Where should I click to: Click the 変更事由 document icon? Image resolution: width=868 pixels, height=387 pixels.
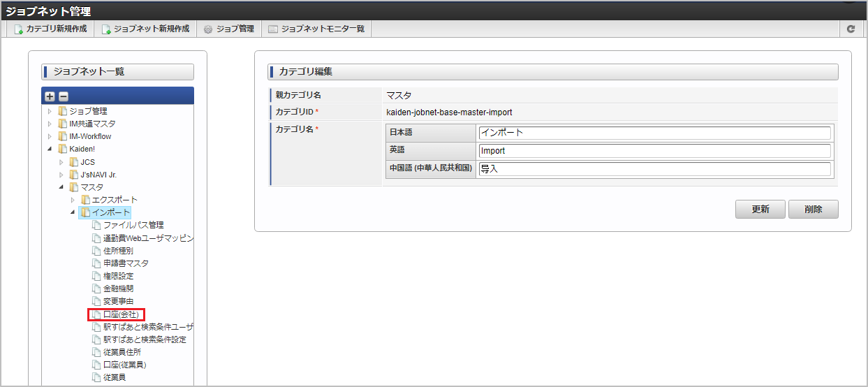[x=97, y=301]
